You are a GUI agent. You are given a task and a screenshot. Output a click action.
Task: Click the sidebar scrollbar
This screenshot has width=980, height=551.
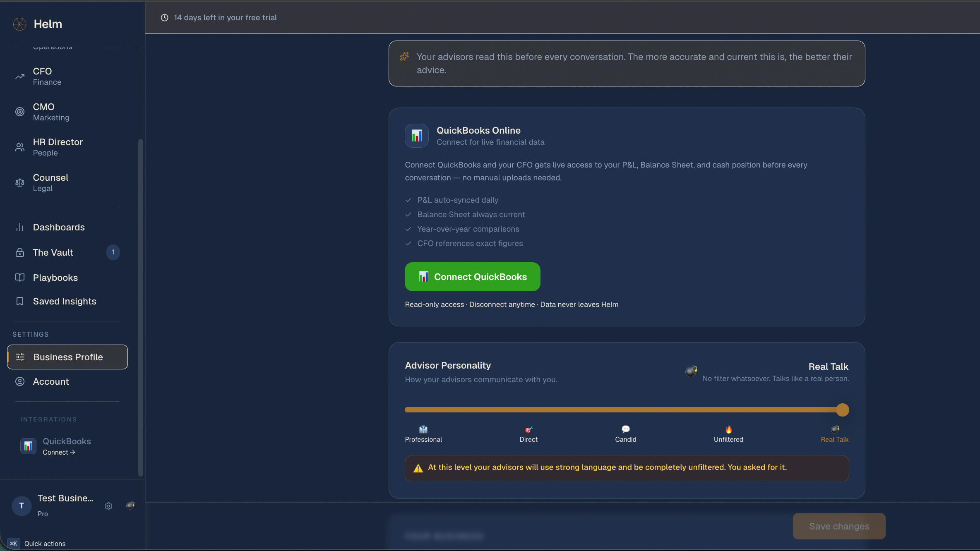(141, 307)
